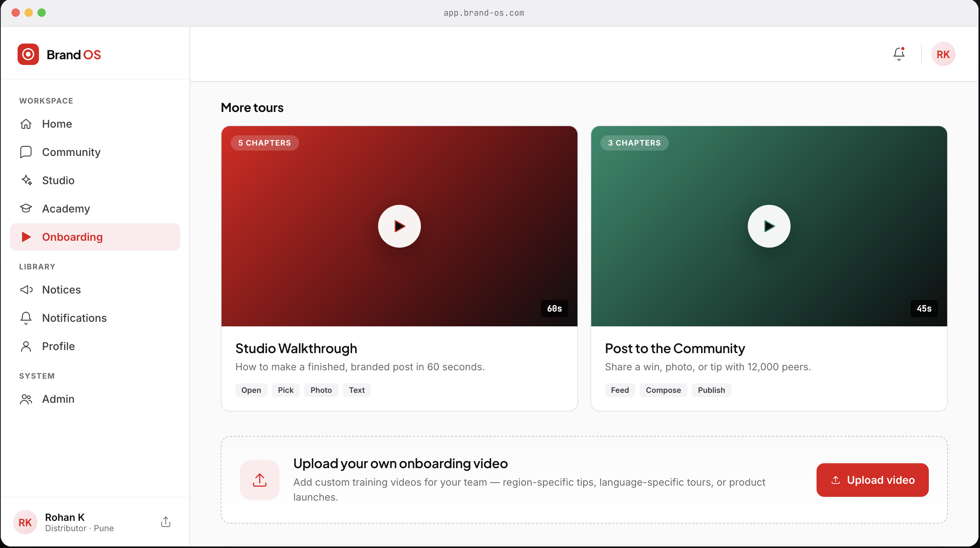
Task: Open the RK avatar in top bar
Action: pos(943,54)
